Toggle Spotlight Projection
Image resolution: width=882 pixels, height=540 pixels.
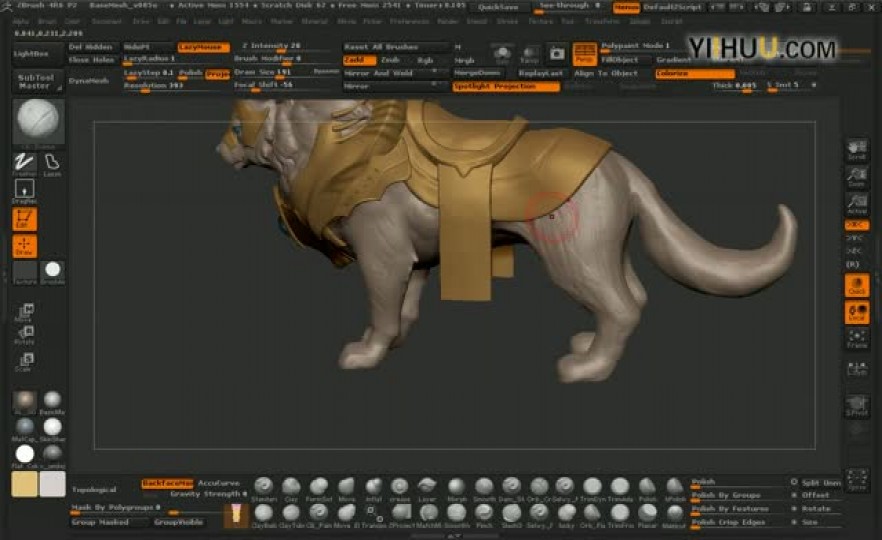[x=506, y=87]
